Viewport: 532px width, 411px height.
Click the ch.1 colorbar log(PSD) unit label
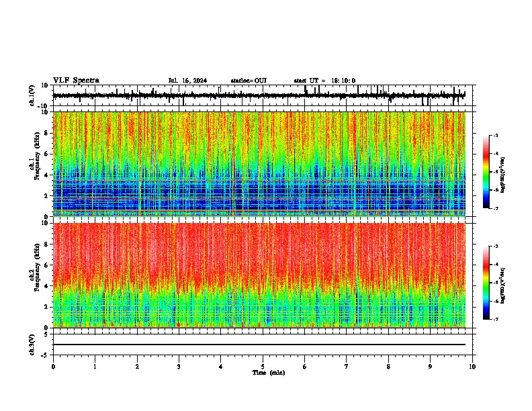click(503, 175)
